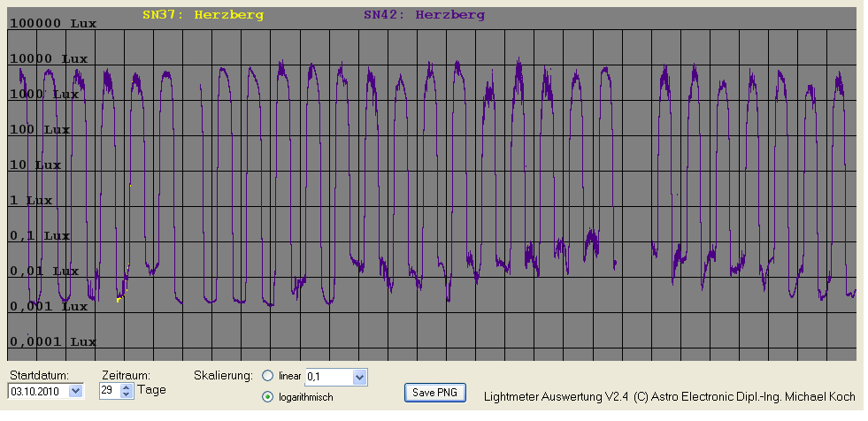Open the linear scale value dropdown arrow
868x421 pixels.
(359, 378)
